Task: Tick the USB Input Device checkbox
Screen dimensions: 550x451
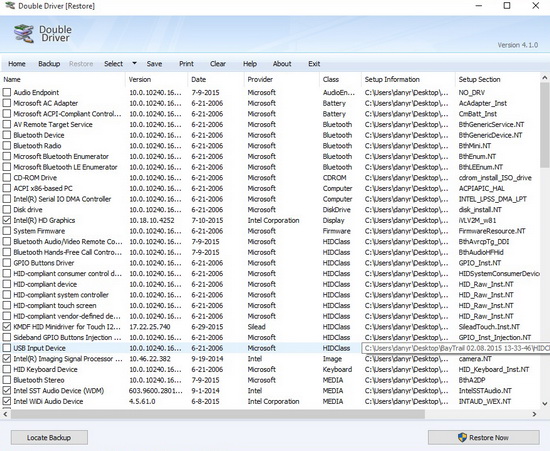Action: click(x=7, y=348)
